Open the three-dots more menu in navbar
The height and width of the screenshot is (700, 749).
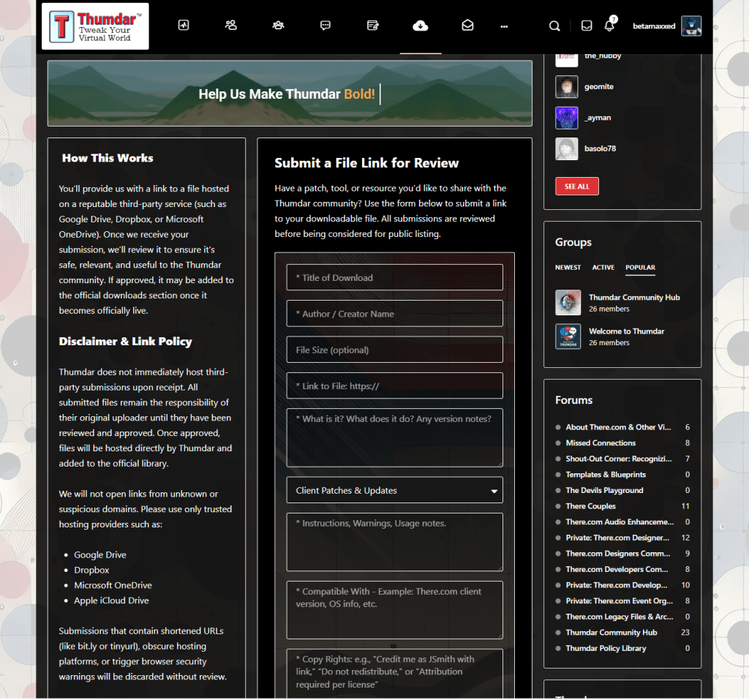(x=504, y=27)
